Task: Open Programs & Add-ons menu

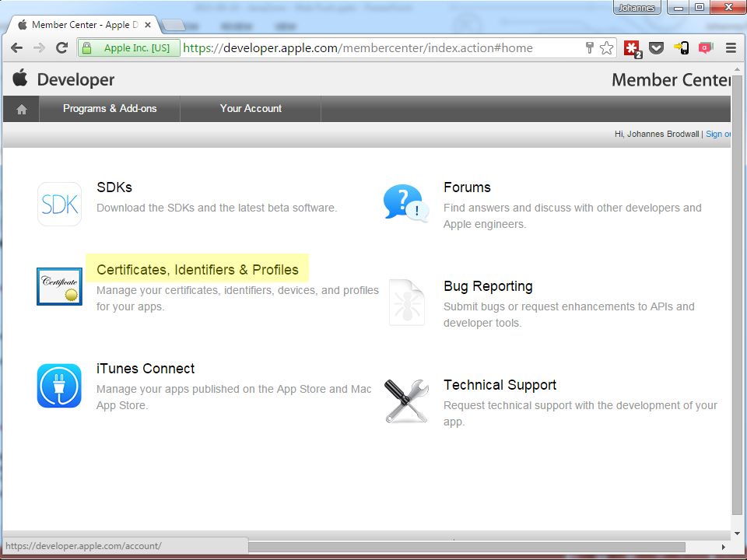Action: coord(110,109)
